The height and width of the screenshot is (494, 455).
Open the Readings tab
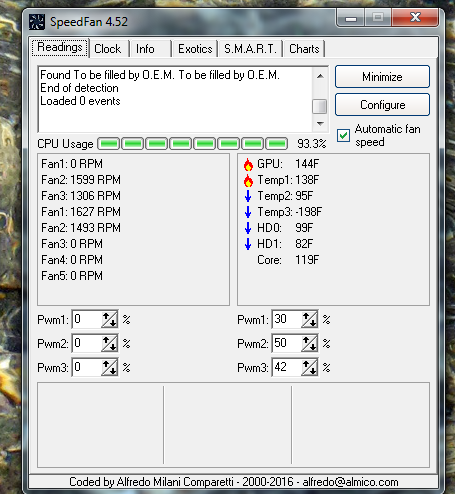(60, 47)
